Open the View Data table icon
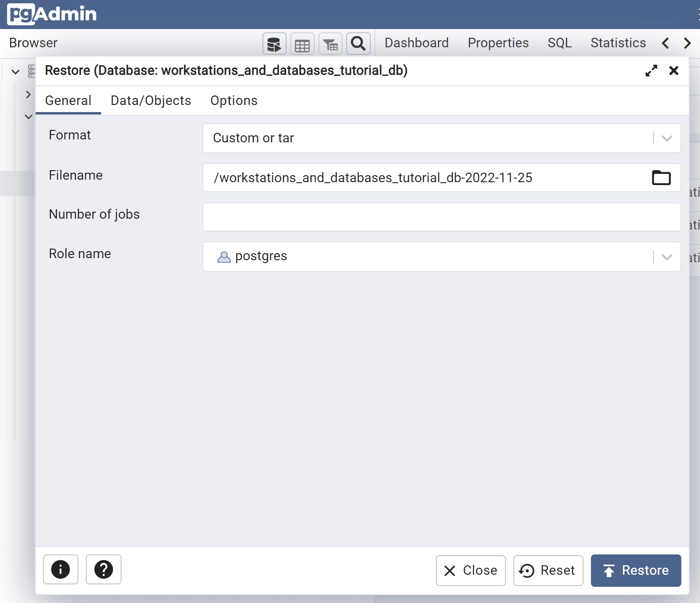700x603 pixels. pyautogui.click(x=302, y=44)
